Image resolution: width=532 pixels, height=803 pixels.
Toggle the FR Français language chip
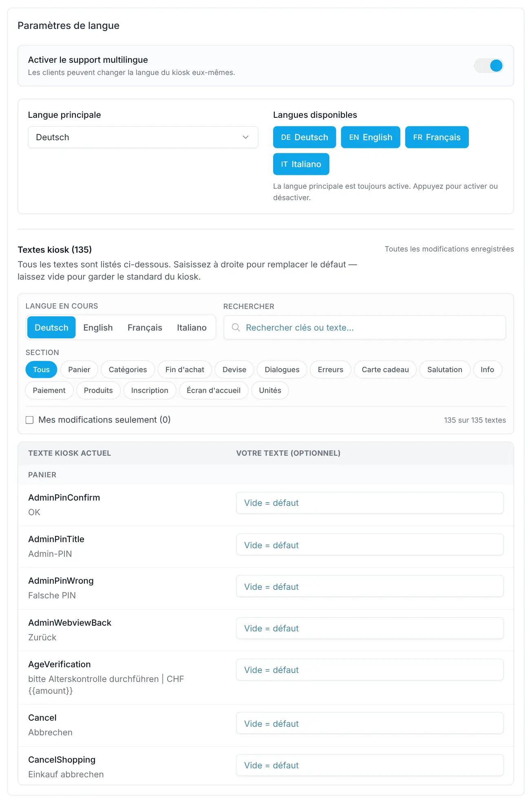coord(437,137)
